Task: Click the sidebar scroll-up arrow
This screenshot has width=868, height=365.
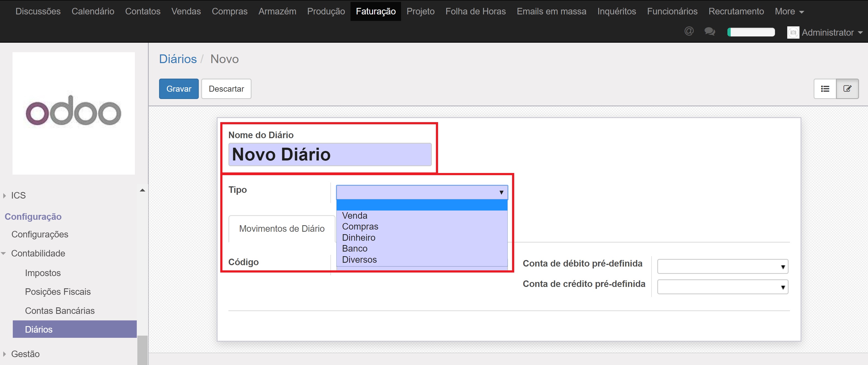Action: pyautogui.click(x=142, y=190)
